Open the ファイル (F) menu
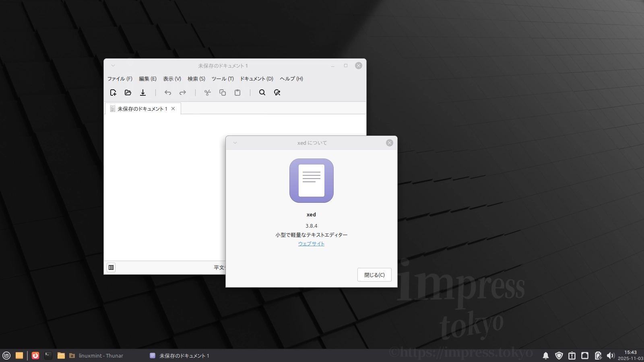This screenshot has width=644, height=362. click(120, 79)
